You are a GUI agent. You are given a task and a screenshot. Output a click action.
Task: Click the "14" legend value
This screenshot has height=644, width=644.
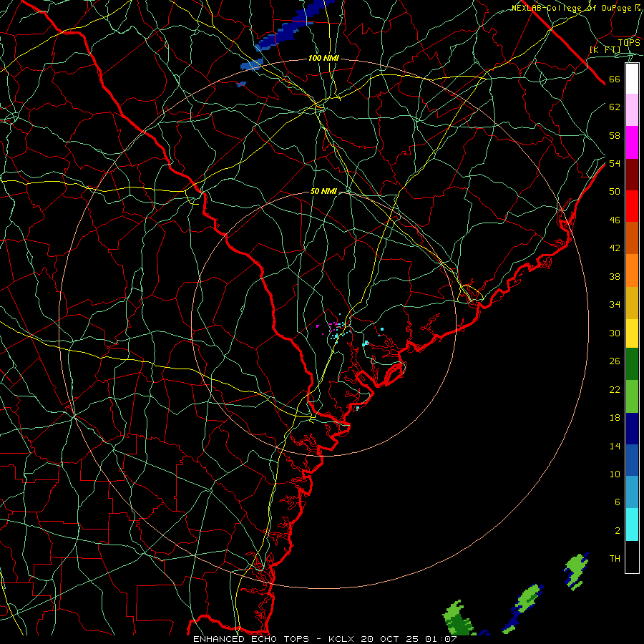coord(615,446)
